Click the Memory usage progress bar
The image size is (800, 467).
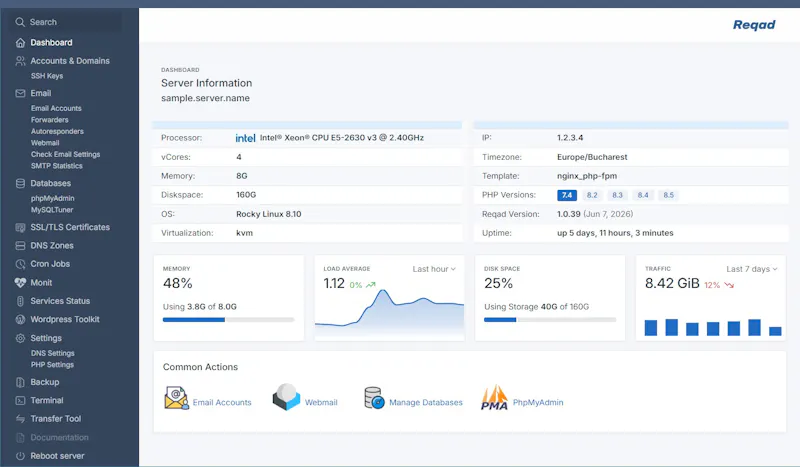[x=229, y=320]
